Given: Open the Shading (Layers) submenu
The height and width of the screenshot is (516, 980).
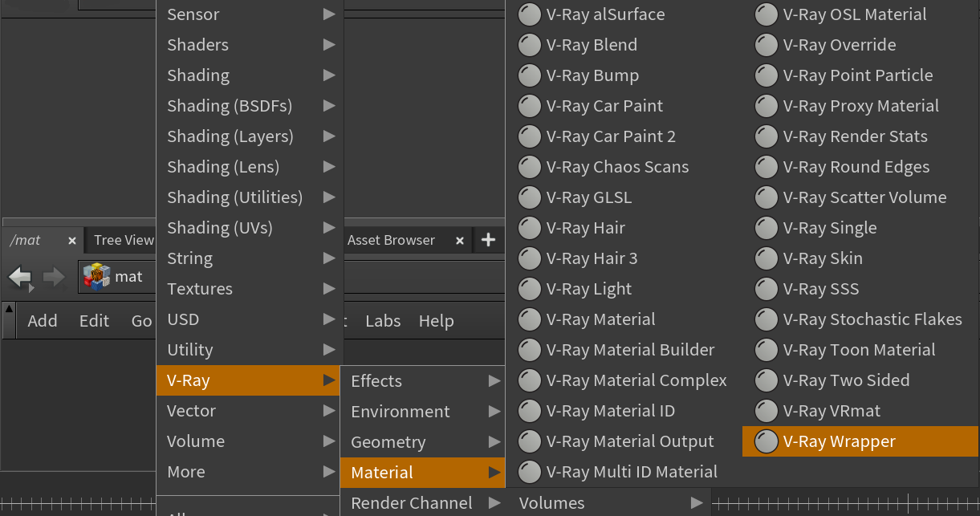Looking at the screenshot, I should click(250, 136).
